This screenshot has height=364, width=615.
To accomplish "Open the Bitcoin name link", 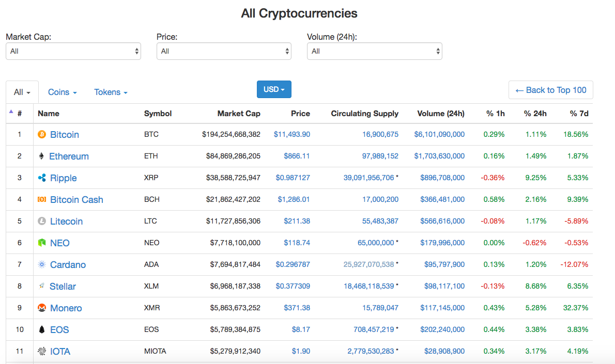I will tap(65, 134).
